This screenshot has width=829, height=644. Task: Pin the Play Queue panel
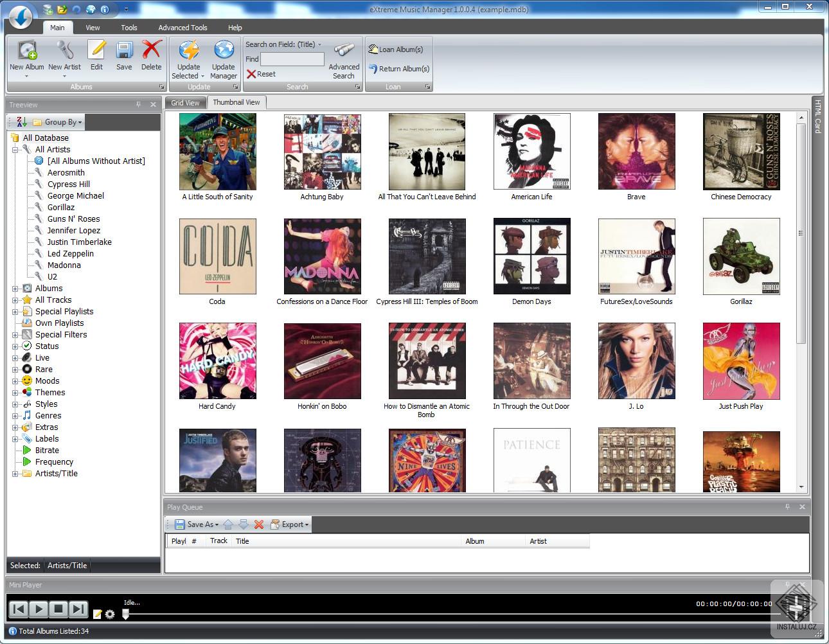(787, 507)
